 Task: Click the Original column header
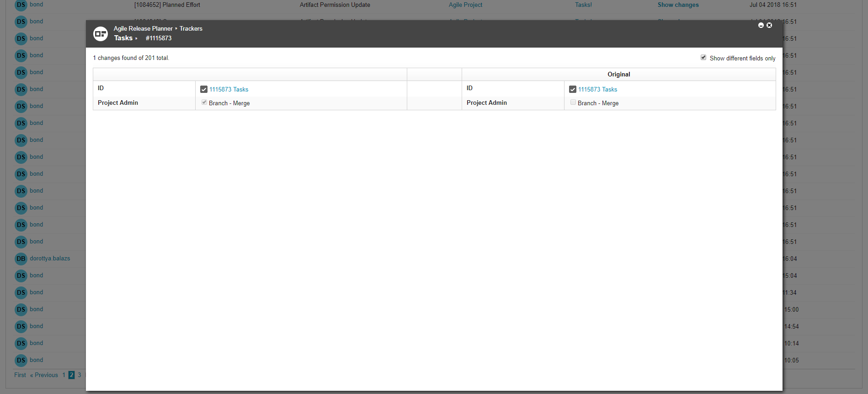[618, 74]
